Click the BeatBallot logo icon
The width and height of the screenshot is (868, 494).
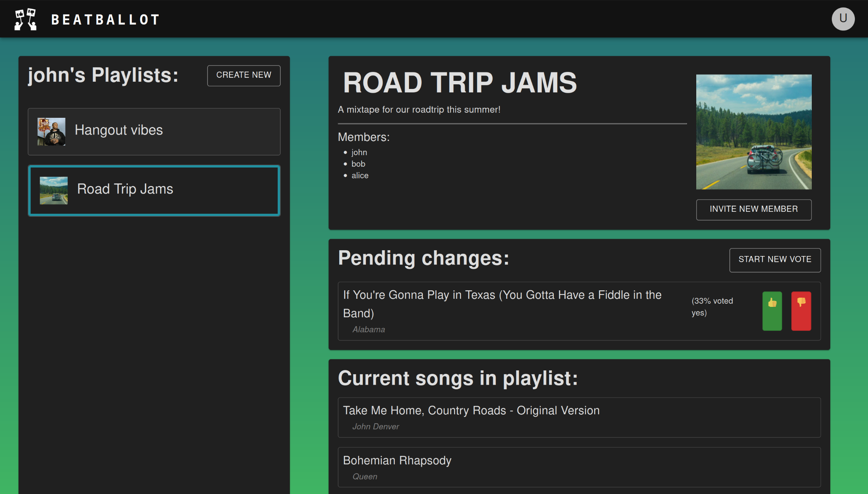click(x=25, y=19)
